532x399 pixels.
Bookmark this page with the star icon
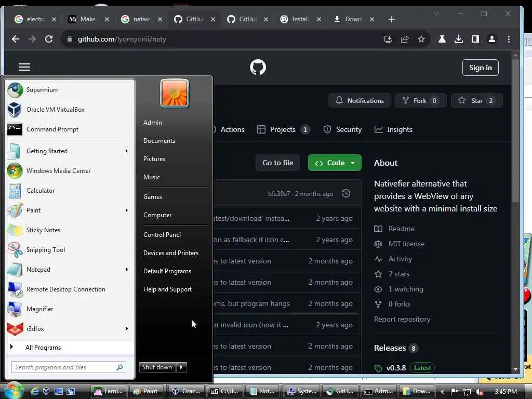pyautogui.click(x=421, y=39)
